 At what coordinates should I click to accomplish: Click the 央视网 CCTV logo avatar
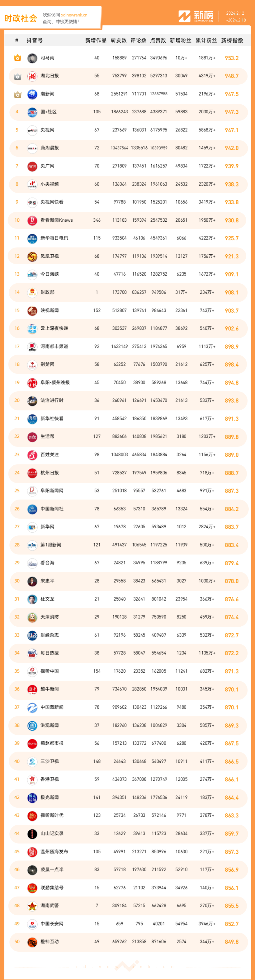click(32, 130)
